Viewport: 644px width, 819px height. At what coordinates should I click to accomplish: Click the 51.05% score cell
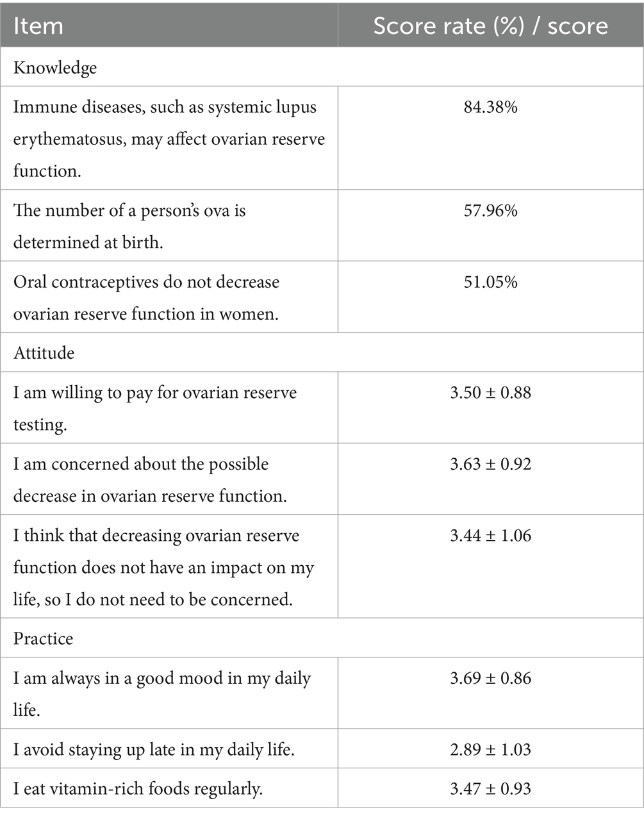(490, 282)
